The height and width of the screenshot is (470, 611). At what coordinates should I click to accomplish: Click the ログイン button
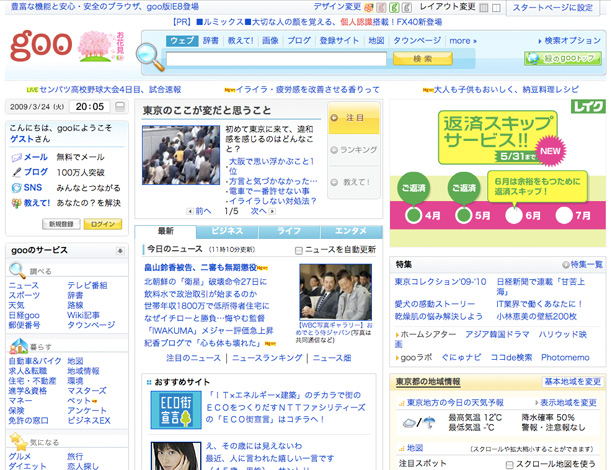click(x=102, y=224)
